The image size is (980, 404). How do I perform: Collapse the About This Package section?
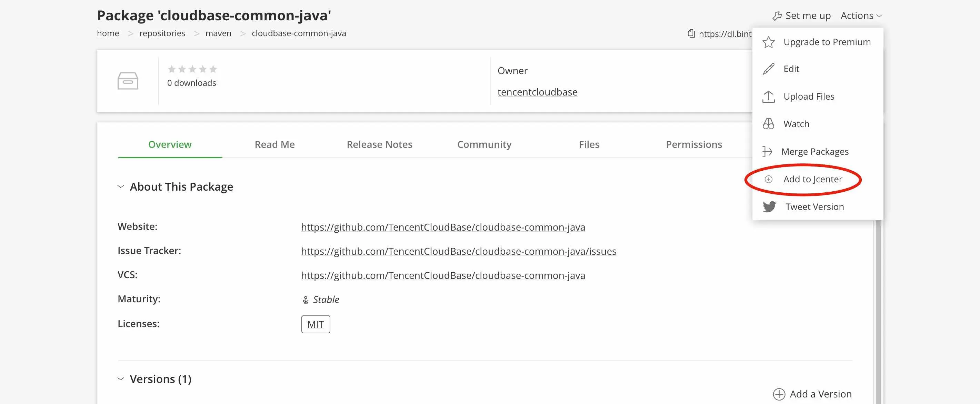pos(121,186)
